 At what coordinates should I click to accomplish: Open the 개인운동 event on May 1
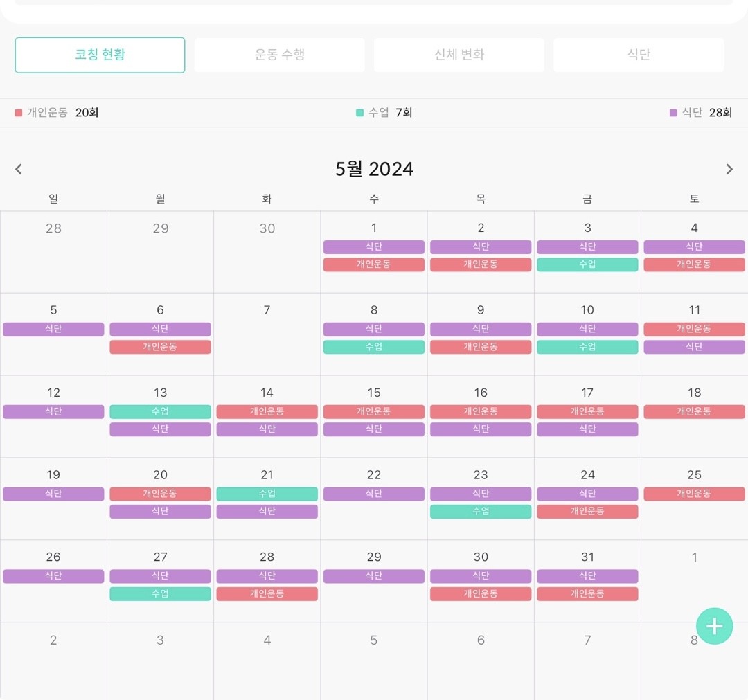pos(373,264)
